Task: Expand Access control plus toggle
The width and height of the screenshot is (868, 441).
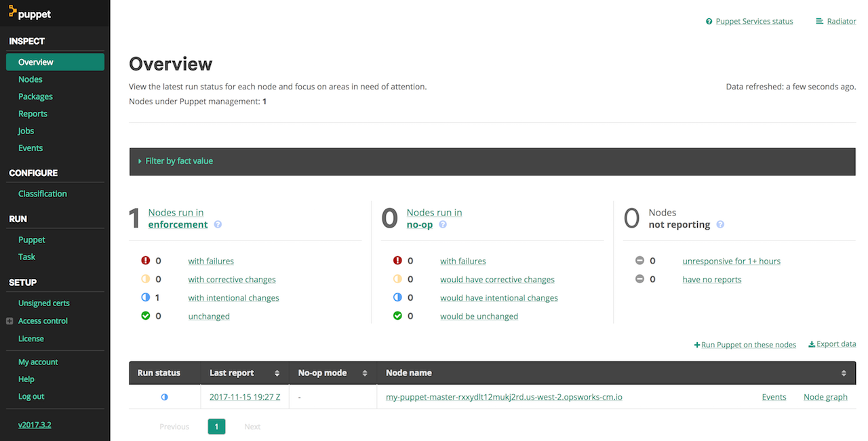Action: [9, 321]
